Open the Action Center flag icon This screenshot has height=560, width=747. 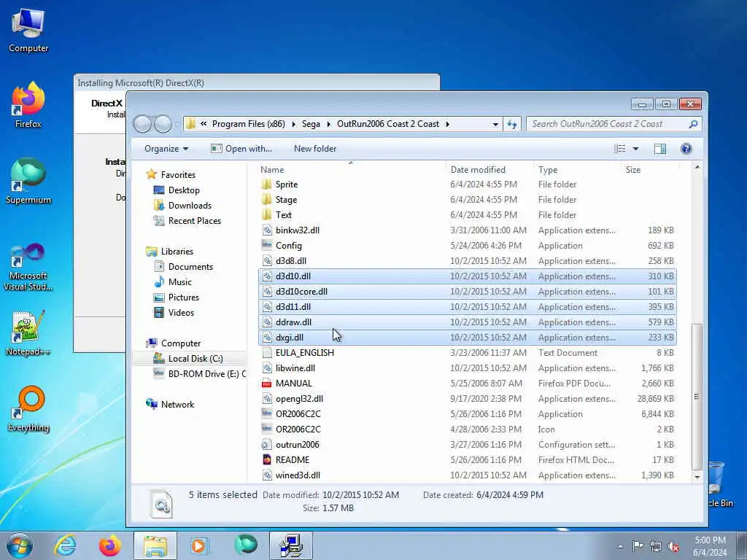pyautogui.click(x=638, y=546)
